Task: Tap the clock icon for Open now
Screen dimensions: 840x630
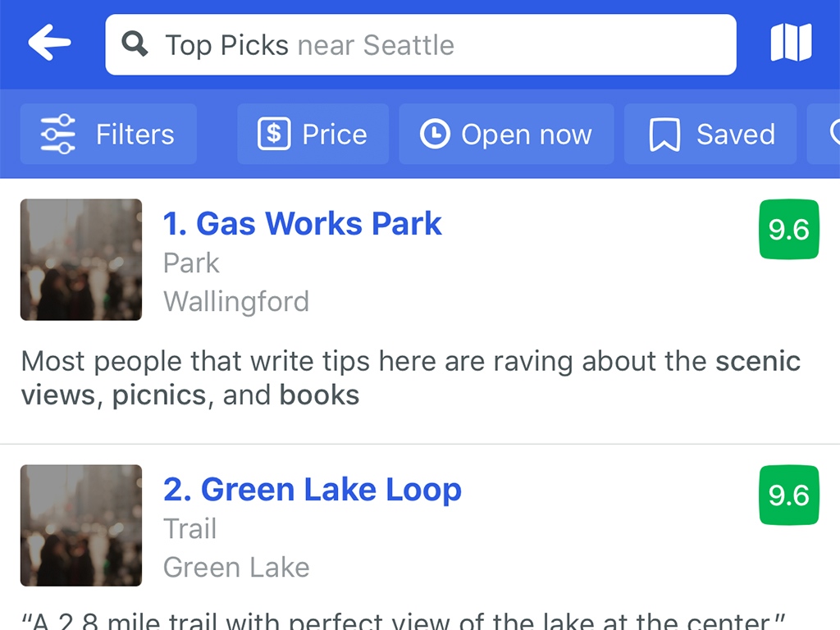Action: pos(435,134)
